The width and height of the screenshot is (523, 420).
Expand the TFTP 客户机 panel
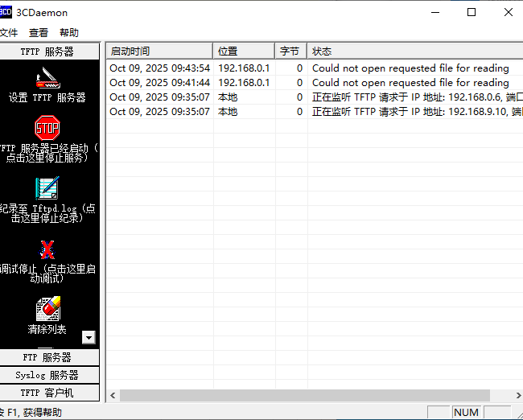pyautogui.click(x=47, y=393)
